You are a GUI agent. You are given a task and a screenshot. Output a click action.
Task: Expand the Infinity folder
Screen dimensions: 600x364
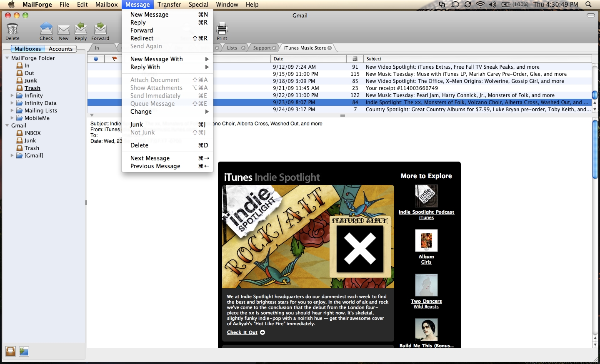click(x=12, y=95)
